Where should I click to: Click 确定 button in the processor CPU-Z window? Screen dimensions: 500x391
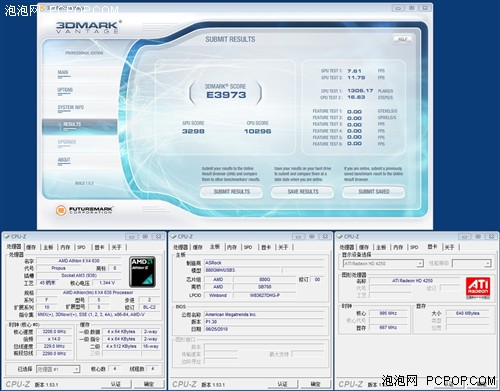(x=149, y=384)
